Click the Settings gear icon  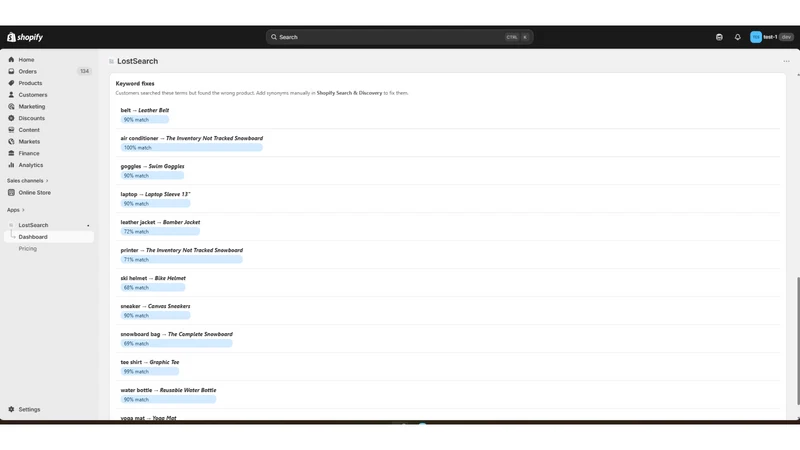click(x=11, y=410)
